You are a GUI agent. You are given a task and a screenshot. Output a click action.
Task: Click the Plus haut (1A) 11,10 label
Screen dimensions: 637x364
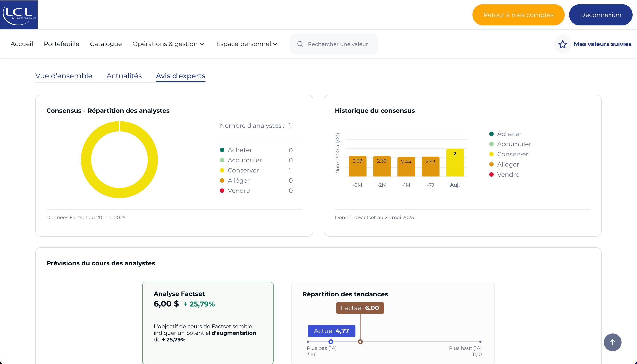click(x=465, y=351)
